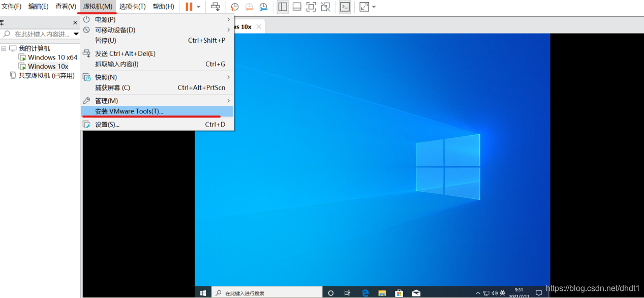Open Settings (设置) menu entry

tap(158, 125)
